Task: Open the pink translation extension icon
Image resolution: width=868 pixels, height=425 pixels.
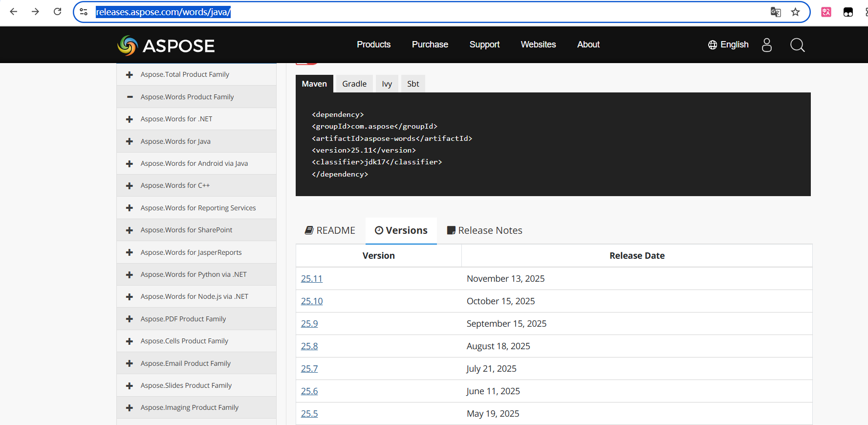Action: [826, 12]
